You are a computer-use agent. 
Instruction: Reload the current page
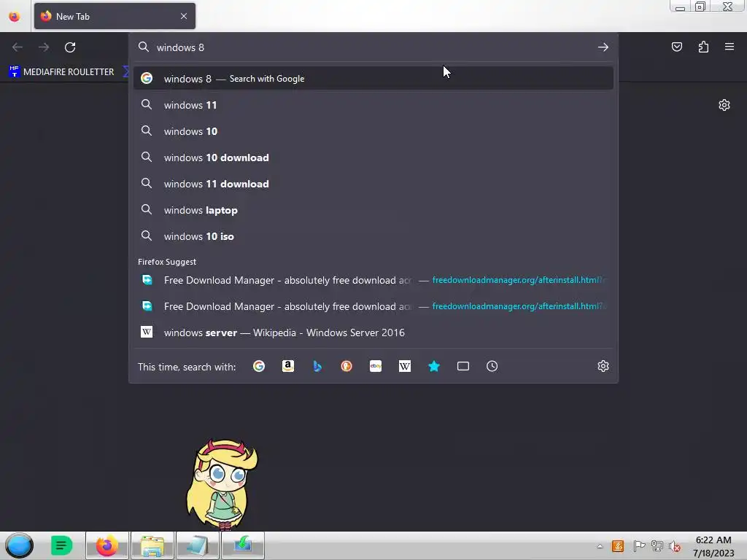click(x=70, y=47)
